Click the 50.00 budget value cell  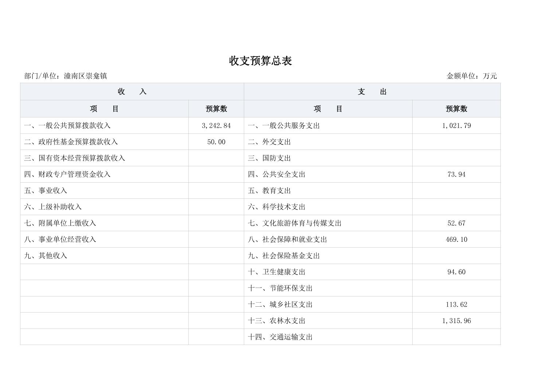(216, 142)
